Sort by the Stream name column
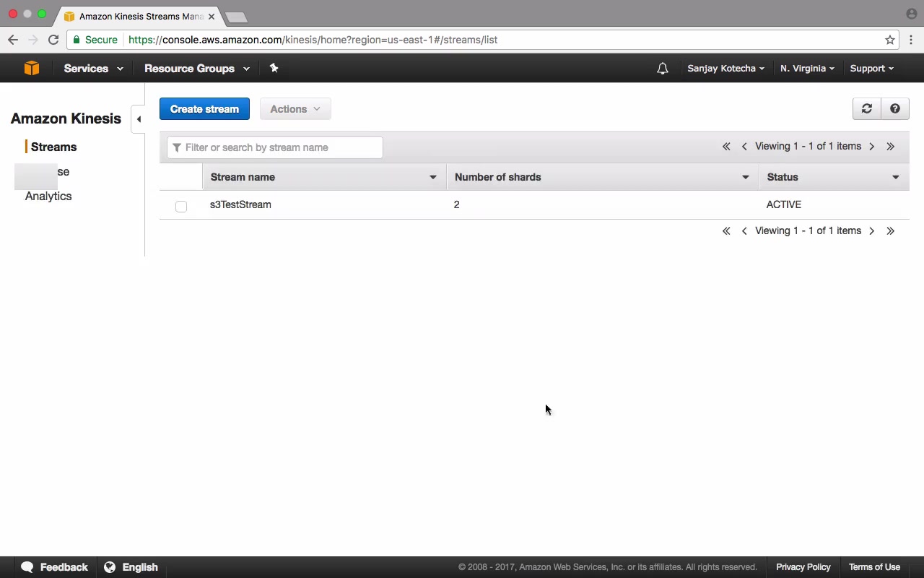This screenshot has width=924, height=578. [325, 177]
